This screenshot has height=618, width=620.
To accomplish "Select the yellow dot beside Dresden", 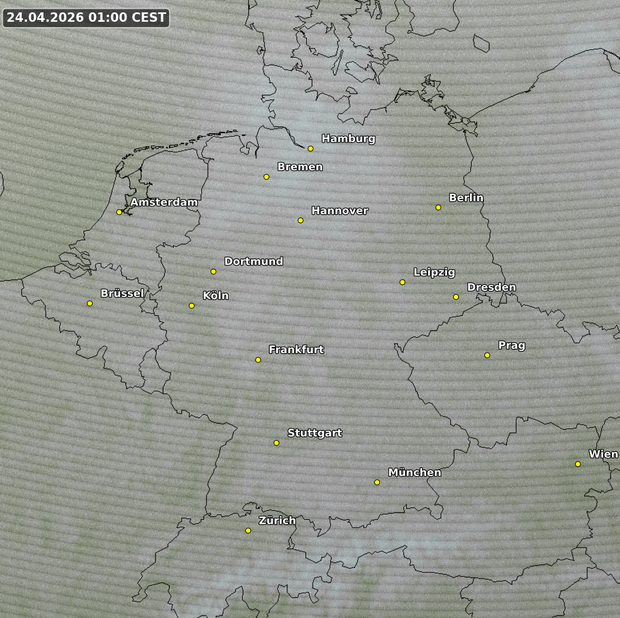I will point(456,296).
